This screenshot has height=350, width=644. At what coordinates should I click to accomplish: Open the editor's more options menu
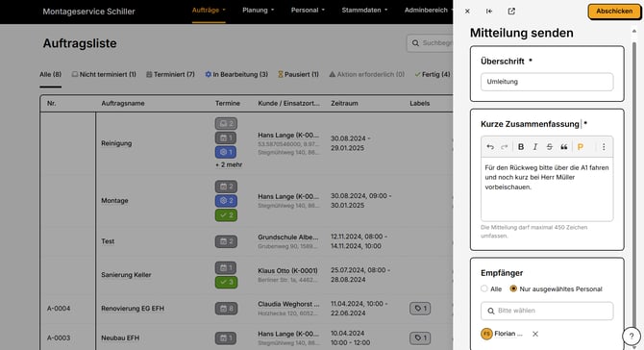coord(604,147)
